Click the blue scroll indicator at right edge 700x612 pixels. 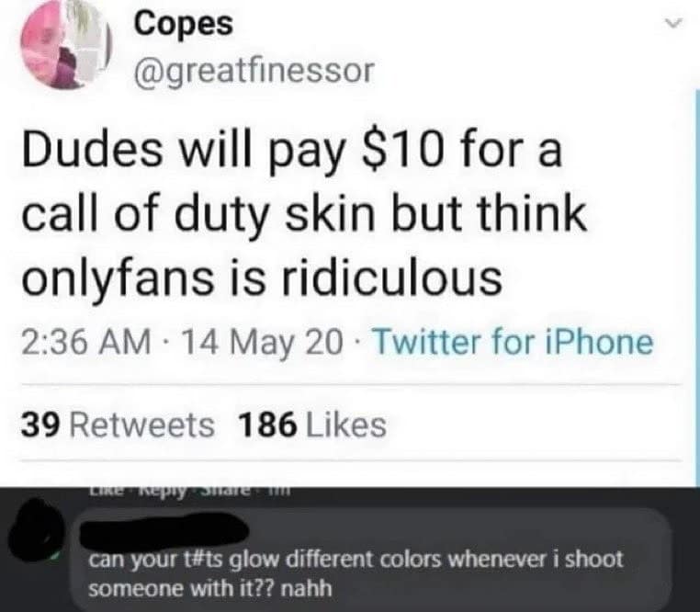(698, 289)
